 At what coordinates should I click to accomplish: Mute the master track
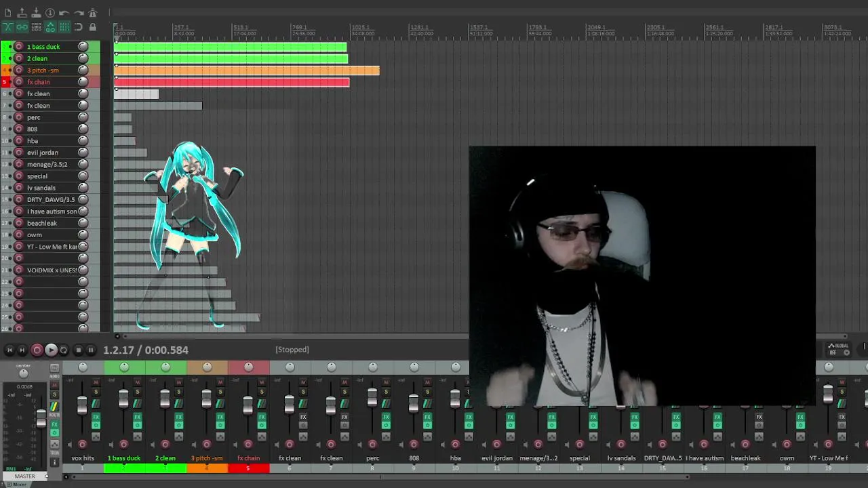pos(54,385)
